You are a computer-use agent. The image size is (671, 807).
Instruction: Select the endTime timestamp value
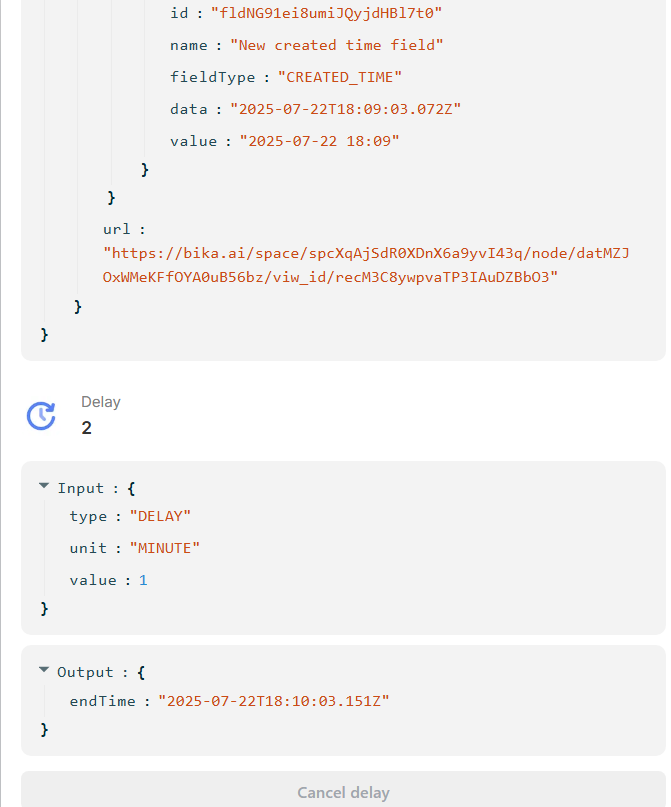(x=274, y=701)
